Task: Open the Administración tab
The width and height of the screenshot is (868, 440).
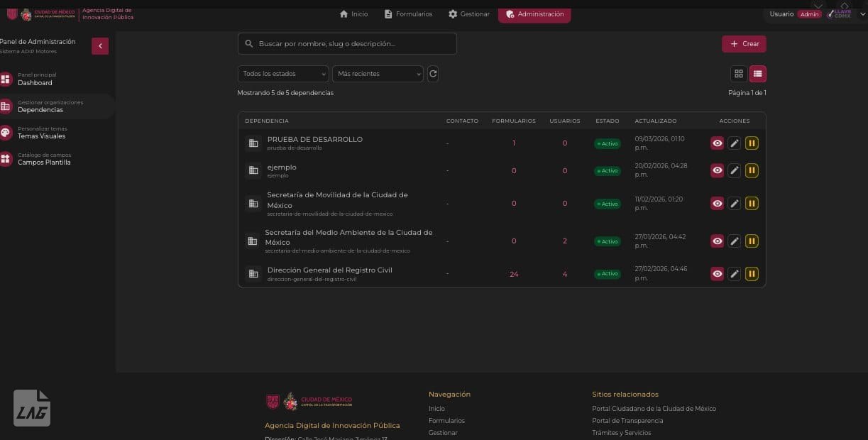Action: [534, 14]
